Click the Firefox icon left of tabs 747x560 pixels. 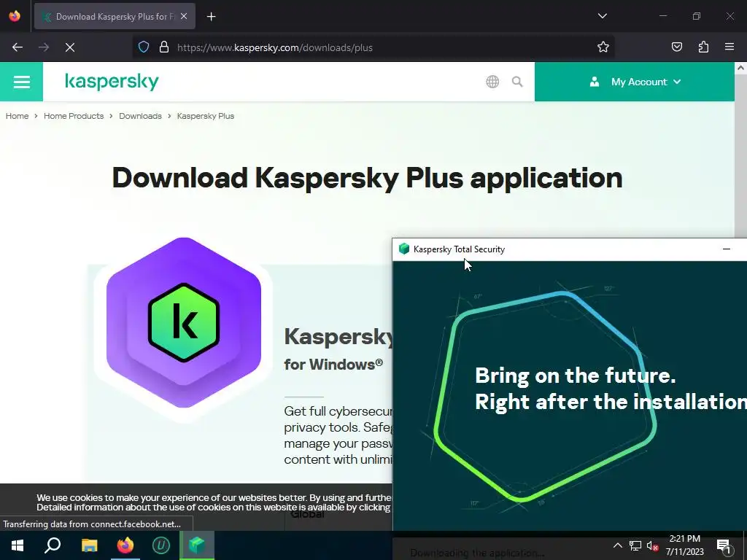[15, 16]
